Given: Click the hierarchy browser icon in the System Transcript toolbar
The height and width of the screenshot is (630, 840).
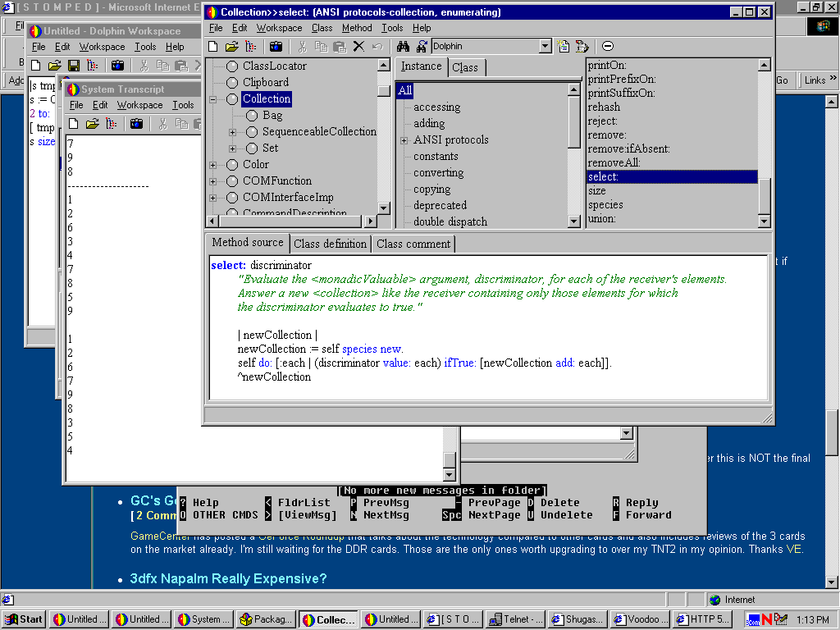Looking at the screenshot, I should pyautogui.click(x=112, y=125).
